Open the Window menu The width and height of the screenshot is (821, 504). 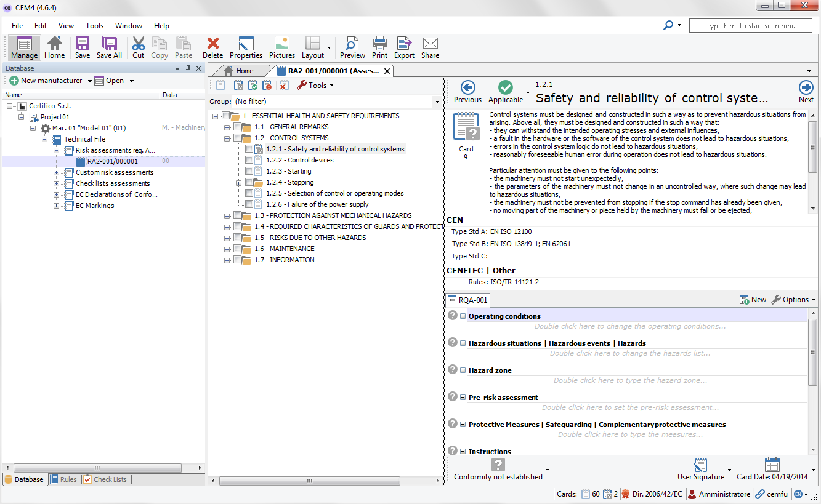(x=129, y=26)
